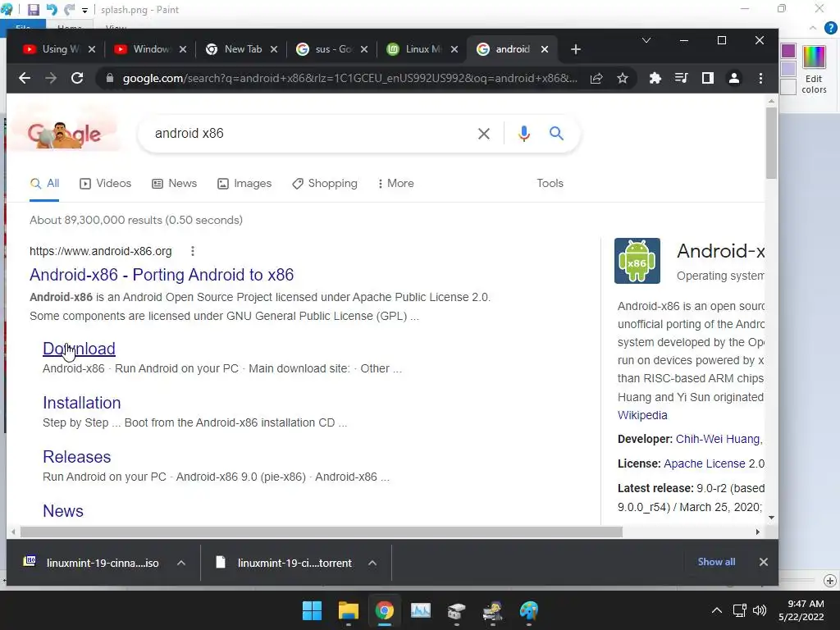Open the search Tools options
This screenshot has height=630, width=840.
550,183
